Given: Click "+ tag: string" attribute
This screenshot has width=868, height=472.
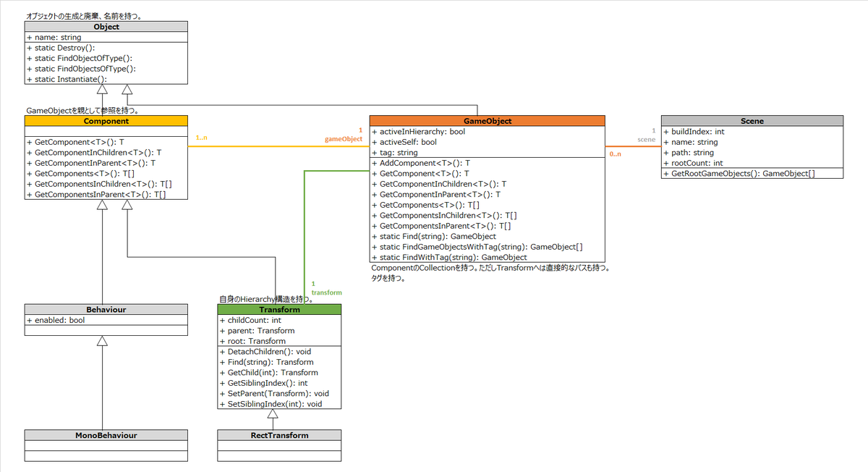Looking at the screenshot, I should (394, 153).
